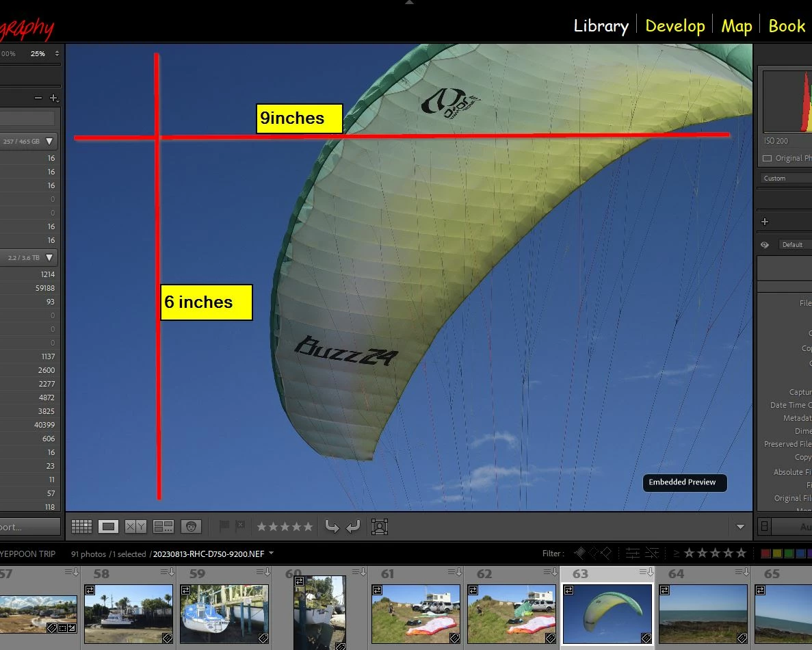Collapse the 257 / 465 GB volume

49,142
